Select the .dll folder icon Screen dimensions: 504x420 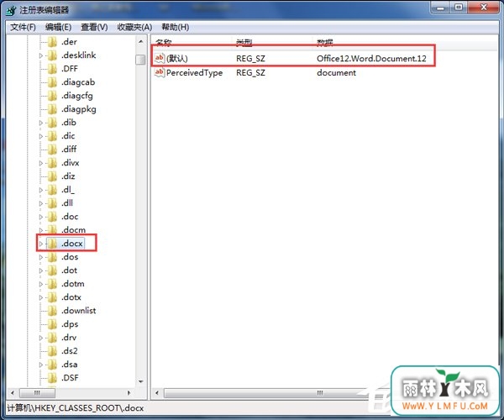pyautogui.click(x=52, y=203)
